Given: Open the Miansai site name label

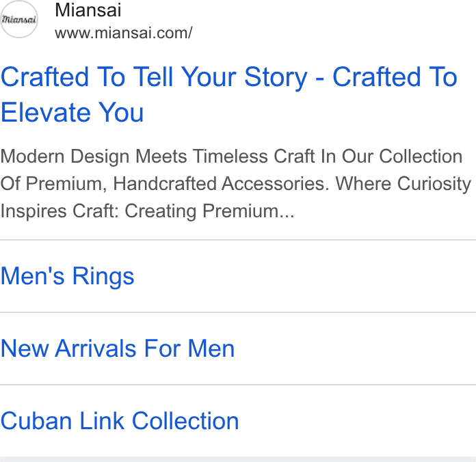Looking at the screenshot, I should pos(88,10).
